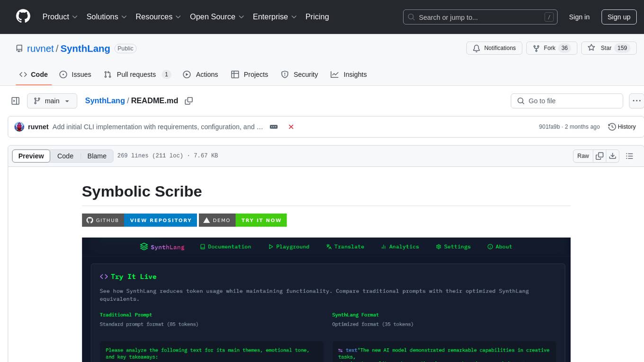Expand the Open Source menu
Image resolution: width=644 pixels, height=362 pixels.
pyautogui.click(x=217, y=17)
